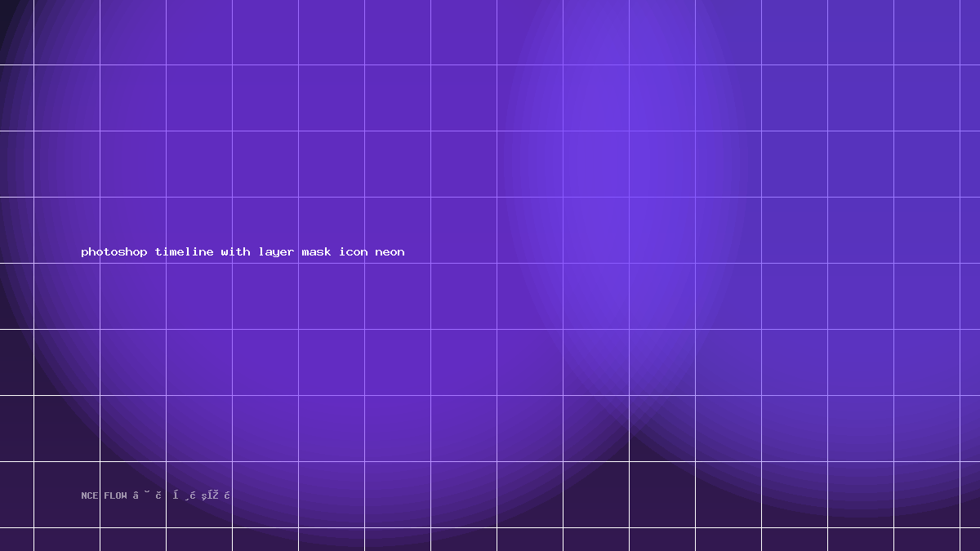
Task: Click the 'photoshop timeline with layer mask' text
Action: (206, 252)
